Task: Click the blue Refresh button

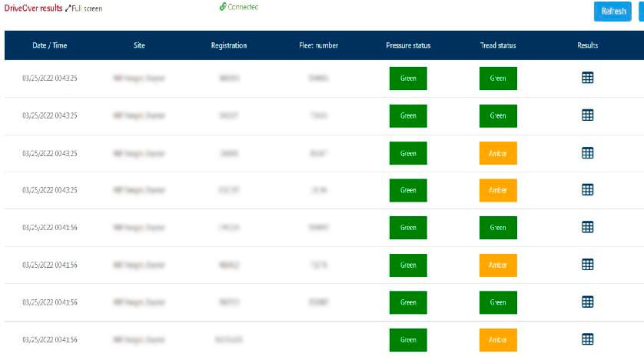Action: (613, 12)
